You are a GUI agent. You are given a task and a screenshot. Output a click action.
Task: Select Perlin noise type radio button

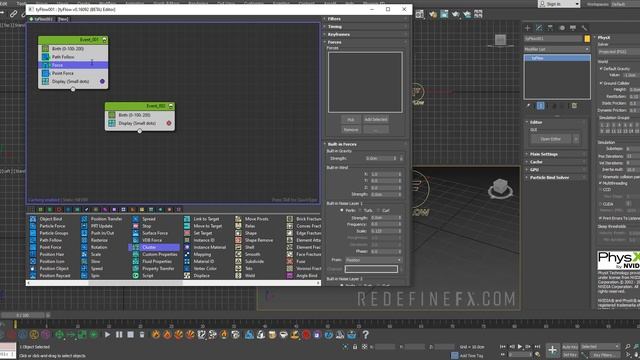coord(342,210)
